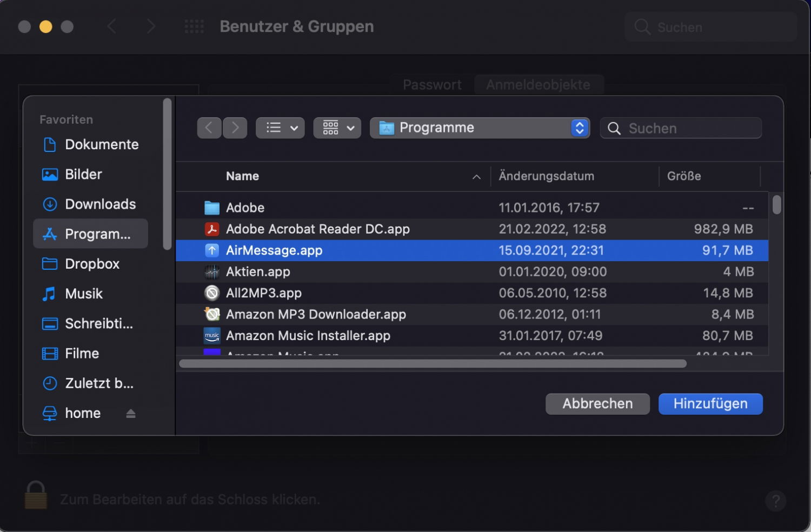
Task: Select the home network volume
Action: tap(71, 413)
